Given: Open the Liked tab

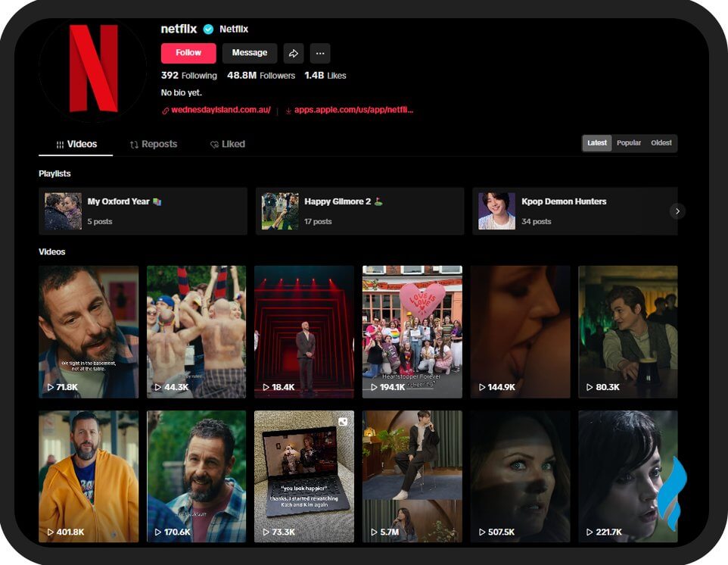Looking at the screenshot, I should tap(226, 144).
